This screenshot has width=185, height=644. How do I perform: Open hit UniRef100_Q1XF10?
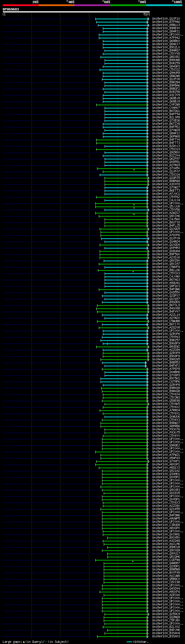click(x=166, y=19)
